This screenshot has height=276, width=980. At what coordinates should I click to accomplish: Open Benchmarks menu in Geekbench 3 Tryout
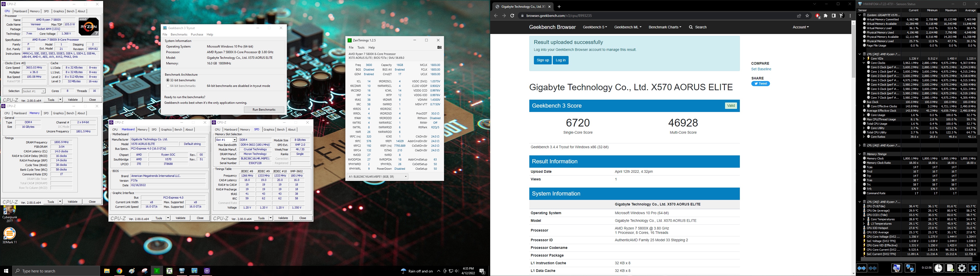179,34
